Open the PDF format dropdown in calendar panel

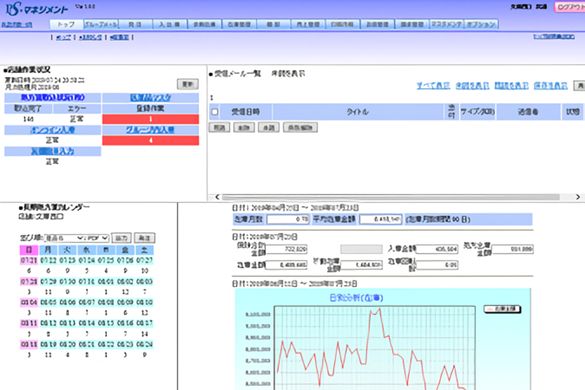pos(96,238)
